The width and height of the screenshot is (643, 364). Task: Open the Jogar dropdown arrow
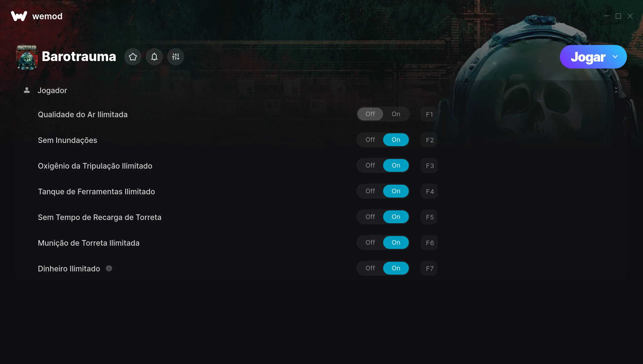(x=615, y=57)
